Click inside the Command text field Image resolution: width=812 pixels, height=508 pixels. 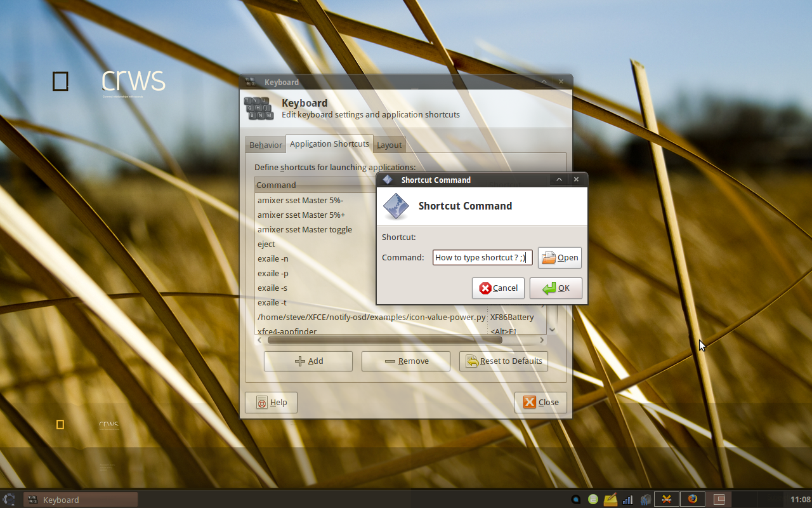click(482, 257)
